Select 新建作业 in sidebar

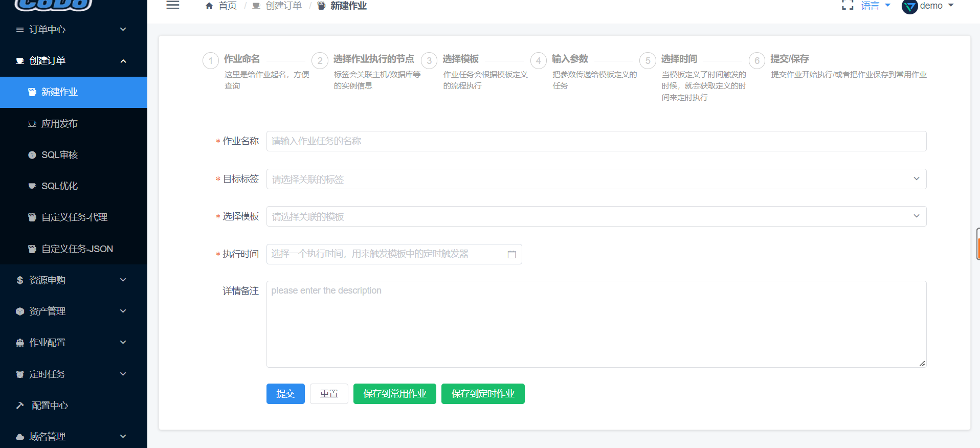[x=74, y=92]
